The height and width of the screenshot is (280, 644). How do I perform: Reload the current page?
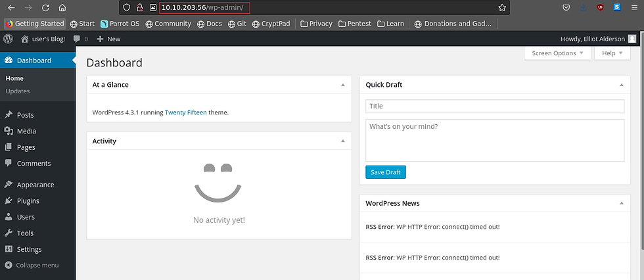[x=45, y=7]
